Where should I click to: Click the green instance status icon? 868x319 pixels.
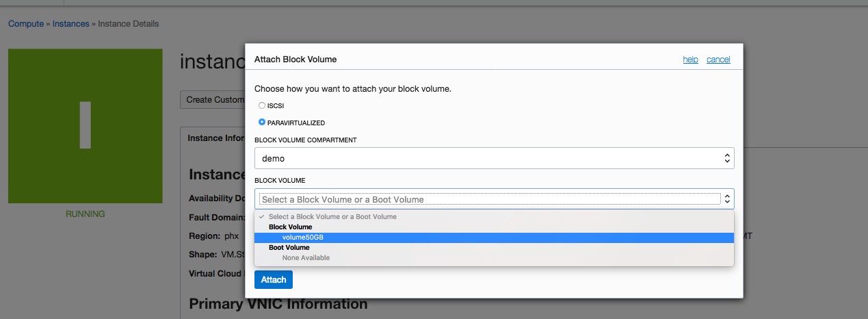tap(85, 125)
